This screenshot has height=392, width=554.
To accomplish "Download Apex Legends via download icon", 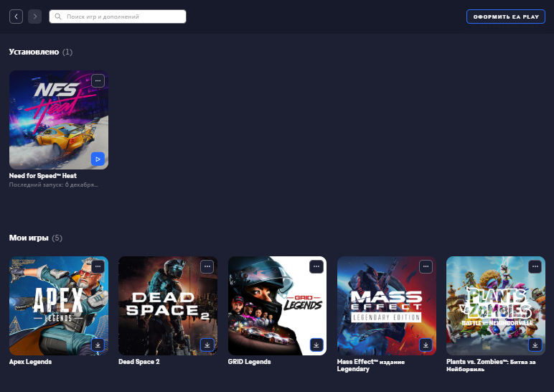I will click(98, 345).
